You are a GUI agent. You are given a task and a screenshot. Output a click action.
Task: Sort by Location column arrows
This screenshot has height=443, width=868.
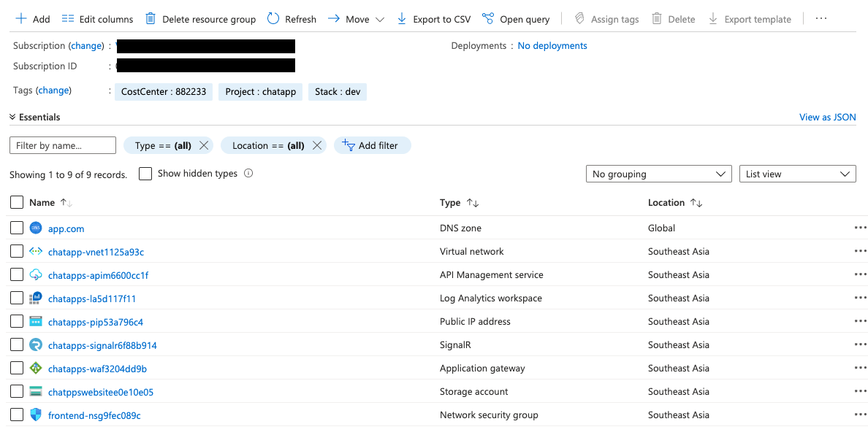coord(696,203)
